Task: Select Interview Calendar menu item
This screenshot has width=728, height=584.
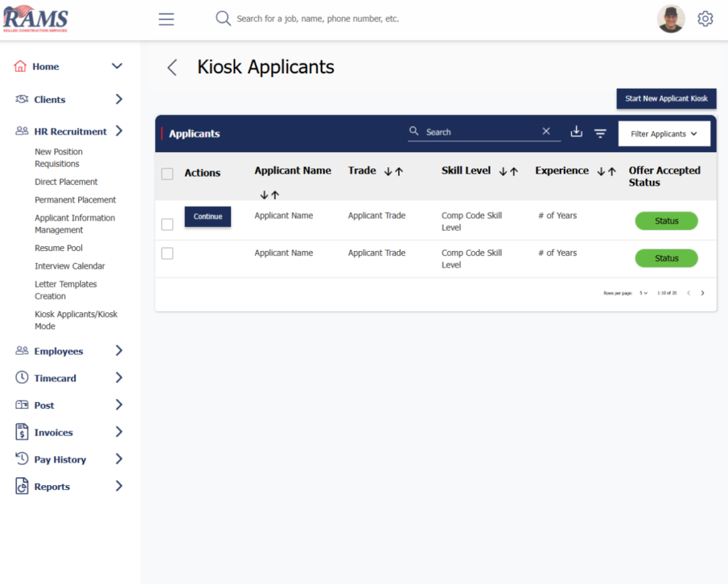Action: (x=70, y=266)
